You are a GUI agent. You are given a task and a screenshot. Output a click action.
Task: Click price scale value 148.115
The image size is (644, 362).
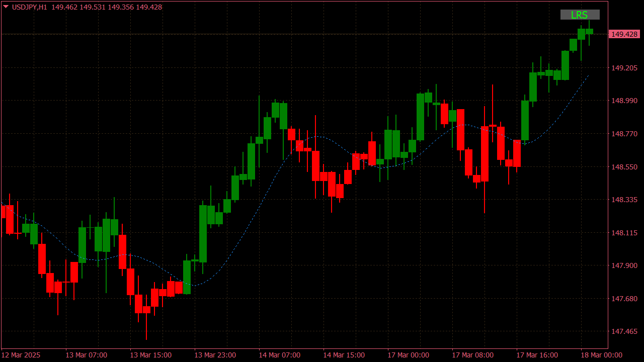point(624,233)
